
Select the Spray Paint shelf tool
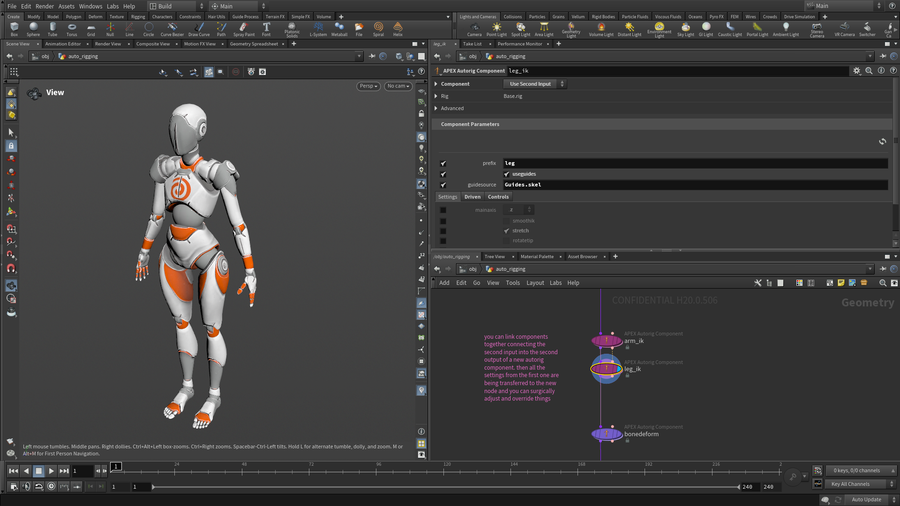click(x=244, y=29)
